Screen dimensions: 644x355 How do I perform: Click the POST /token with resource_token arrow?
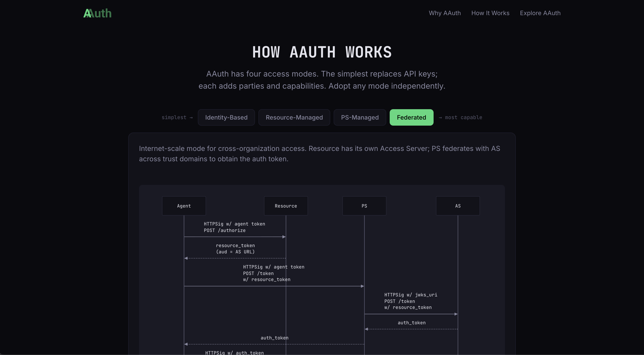[x=274, y=273]
